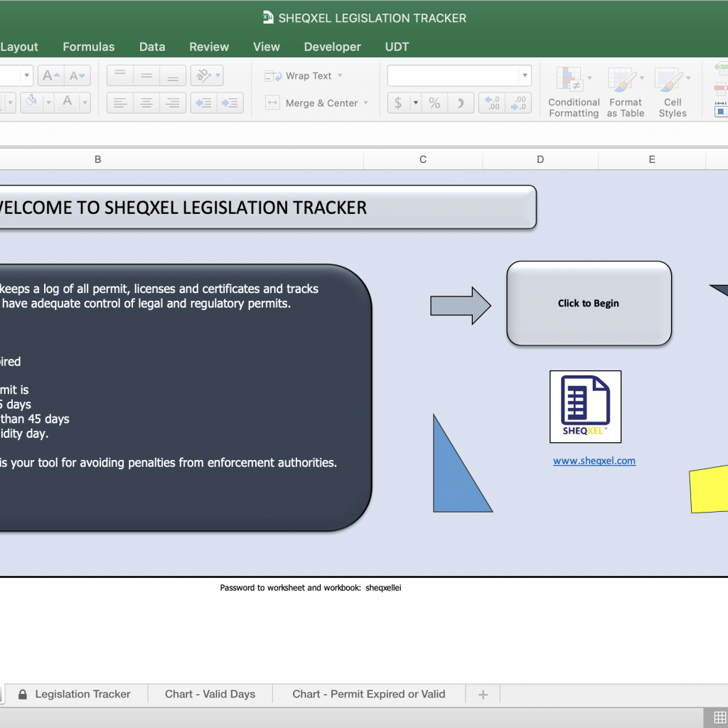
Task: Open the number format combo box
Action: (459, 75)
